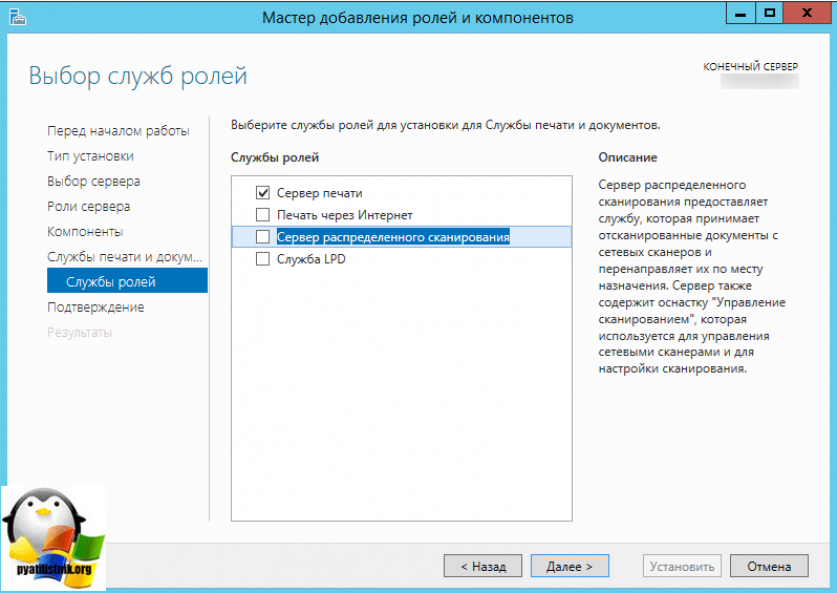Switch to the Роли сервера step
The image size is (837, 593).
89,206
